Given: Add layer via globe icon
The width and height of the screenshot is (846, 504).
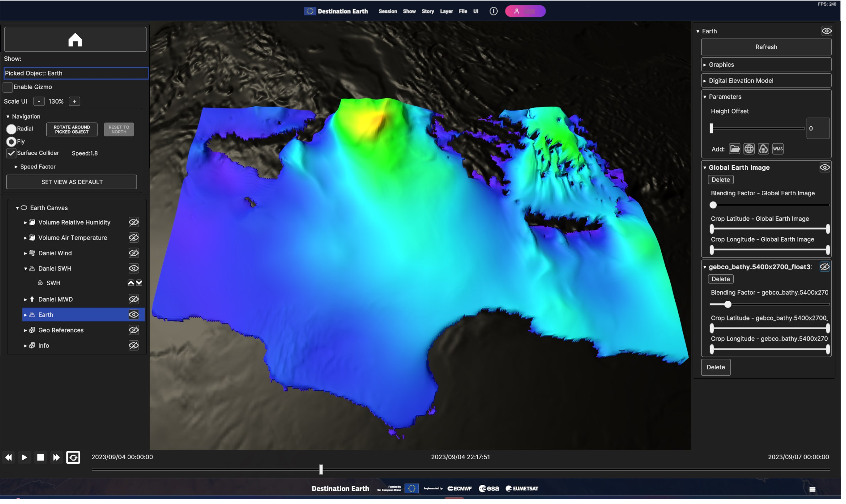Looking at the screenshot, I should pos(749,149).
